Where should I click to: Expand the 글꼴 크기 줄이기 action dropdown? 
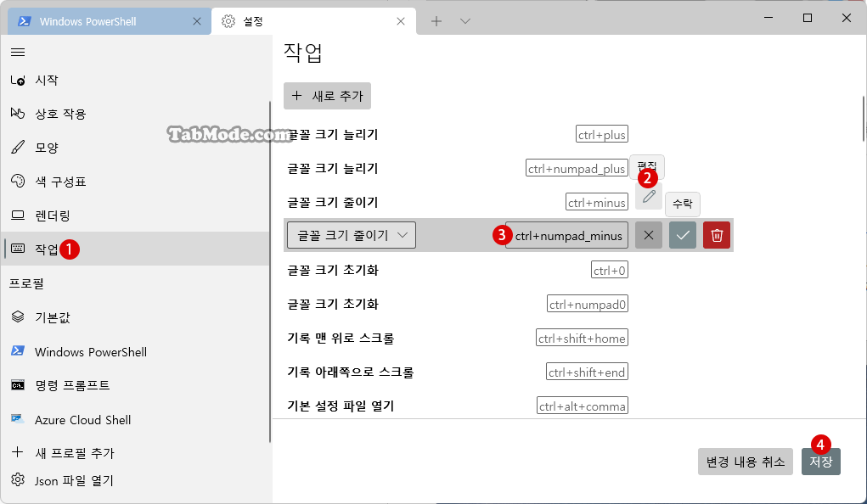(351, 235)
